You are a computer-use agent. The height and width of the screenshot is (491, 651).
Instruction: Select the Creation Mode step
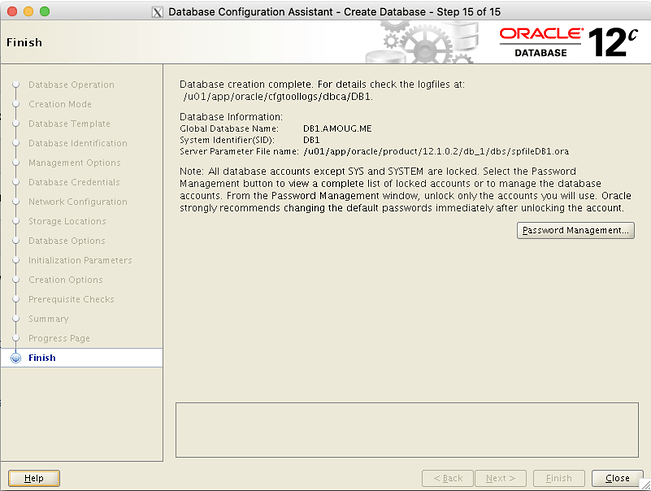pos(60,104)
